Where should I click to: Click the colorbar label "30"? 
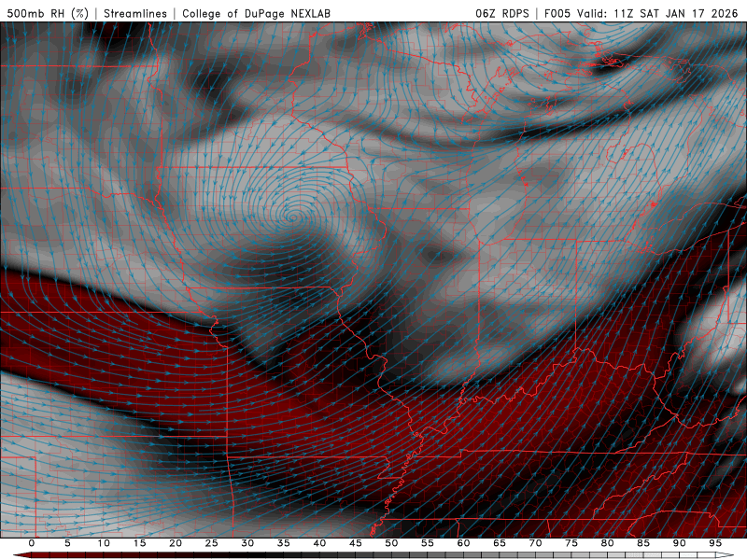pyautogui.click(x=247, y=543)
